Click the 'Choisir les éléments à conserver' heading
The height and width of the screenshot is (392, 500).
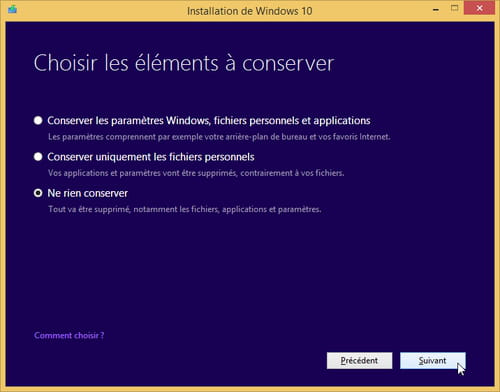pos(184,63)
